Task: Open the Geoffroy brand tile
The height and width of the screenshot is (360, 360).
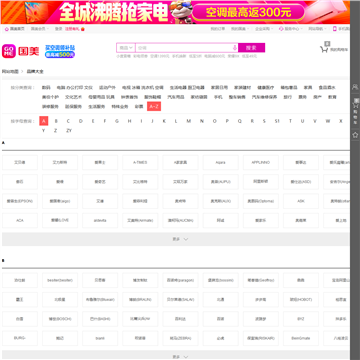Action: [x=261, y=280]
